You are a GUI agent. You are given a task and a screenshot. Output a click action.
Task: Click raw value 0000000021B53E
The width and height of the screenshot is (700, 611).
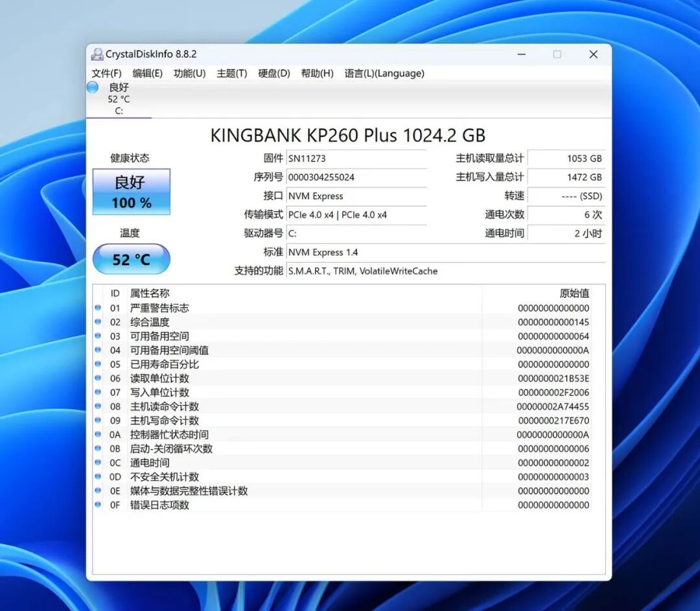coord(553,378)
